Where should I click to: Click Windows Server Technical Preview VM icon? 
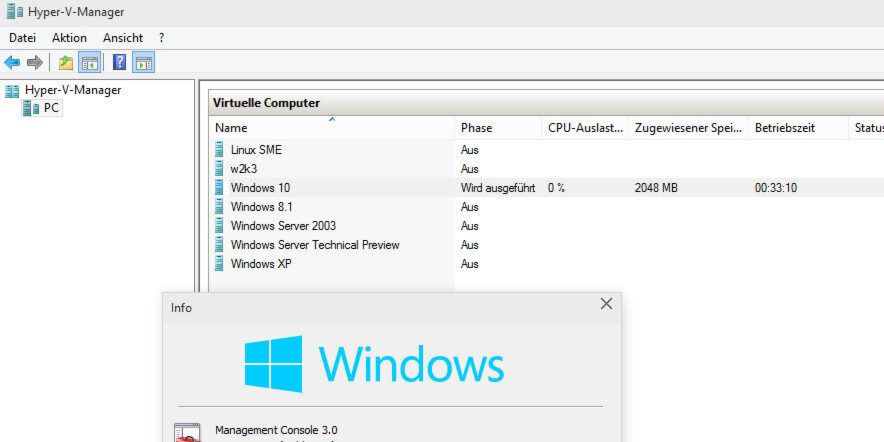(219, 245)
